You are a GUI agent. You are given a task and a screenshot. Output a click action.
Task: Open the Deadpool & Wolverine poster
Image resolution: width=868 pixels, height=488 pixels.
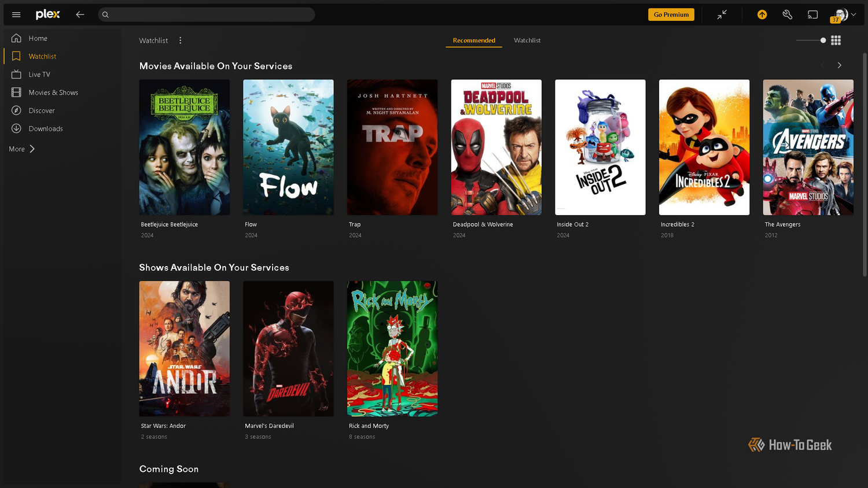click(496, 147)
